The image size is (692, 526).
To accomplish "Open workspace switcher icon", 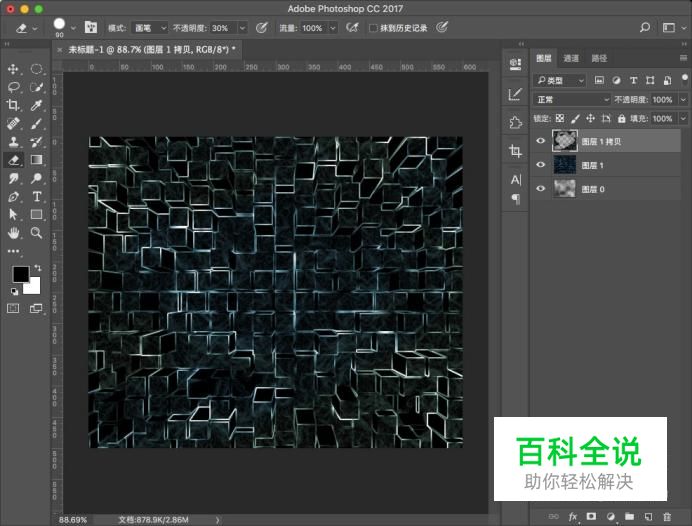I will click(x=669, y=28).
